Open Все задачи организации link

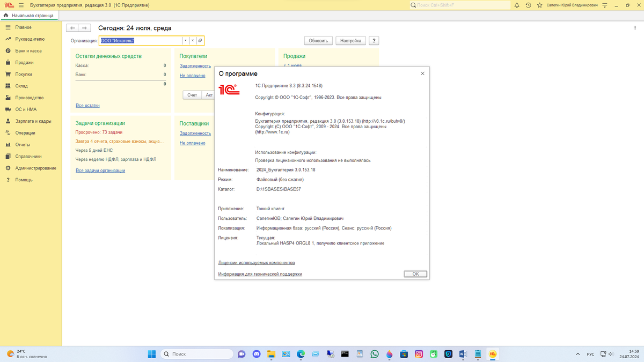(100, 171)
